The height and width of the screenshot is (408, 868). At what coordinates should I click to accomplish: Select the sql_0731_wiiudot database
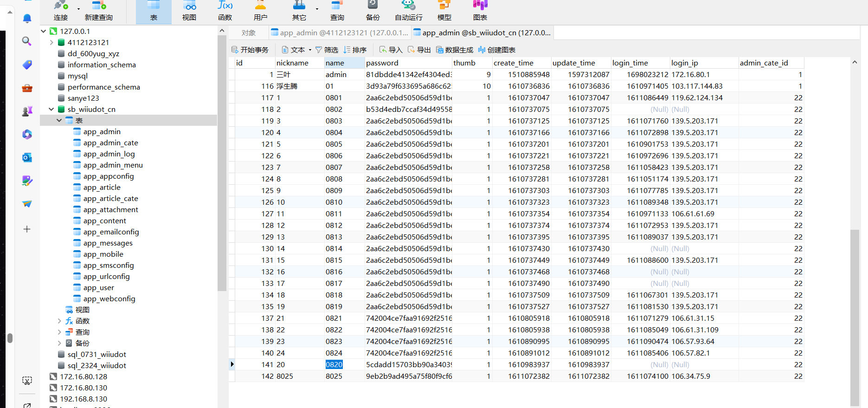(96, 354)
